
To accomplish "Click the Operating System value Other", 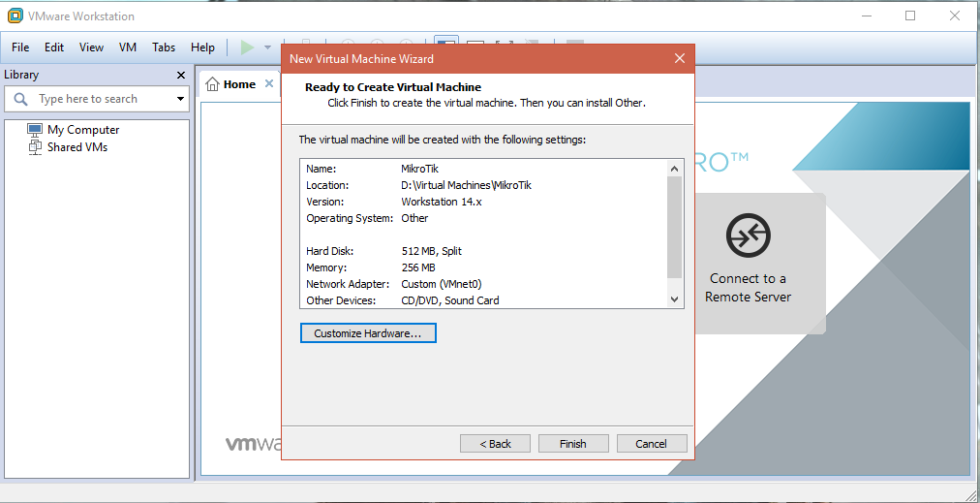I will click(x=414, y=218).
